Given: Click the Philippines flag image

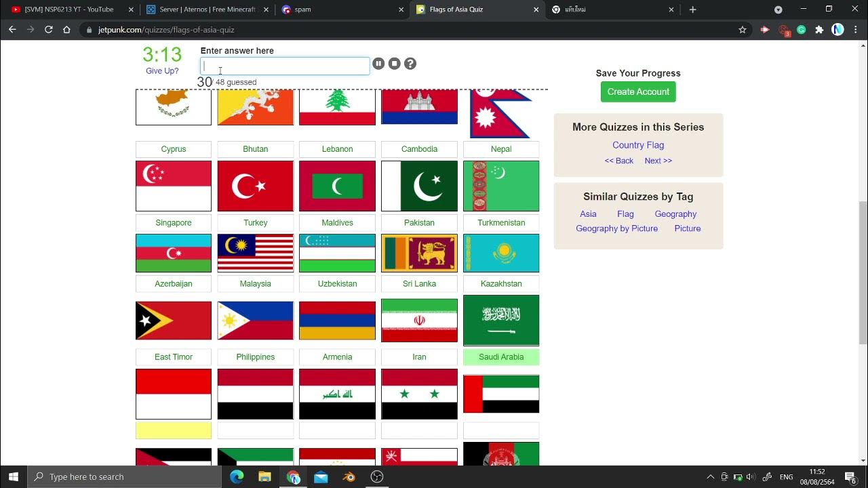Looking at the screenshot, I should [256, 321].
